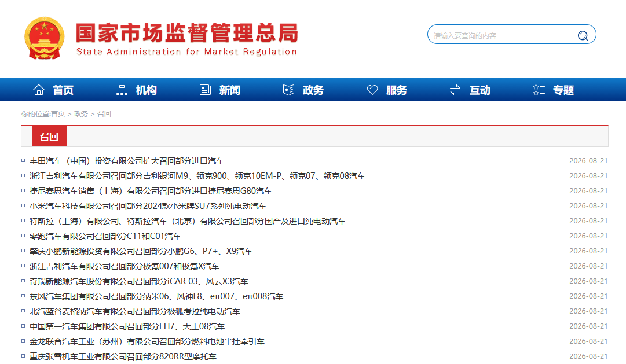Screen dimensions: 626x364
Task: Open the 东风汽车 纳米06、风神L8 recall notice
Action: point(156,296)
